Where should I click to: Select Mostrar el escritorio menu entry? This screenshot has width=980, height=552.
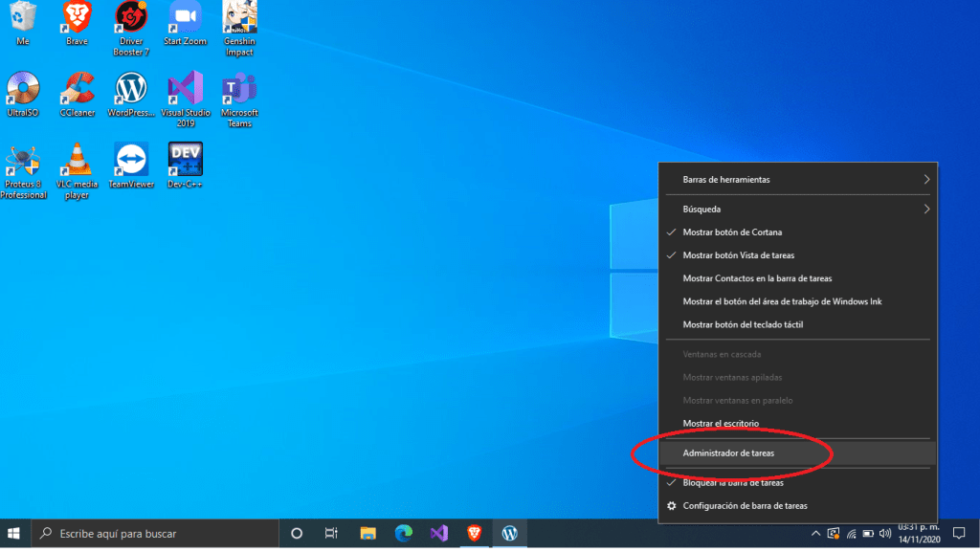[x=721, y=424]
